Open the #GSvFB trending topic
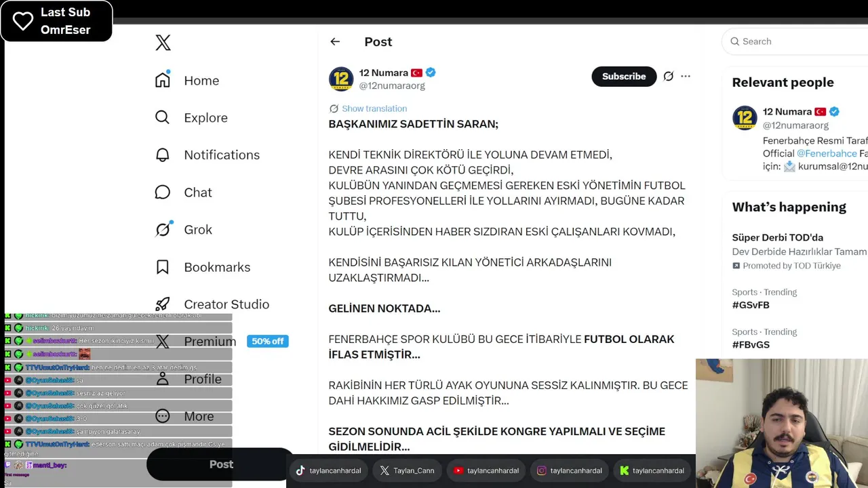 (751, 305)
